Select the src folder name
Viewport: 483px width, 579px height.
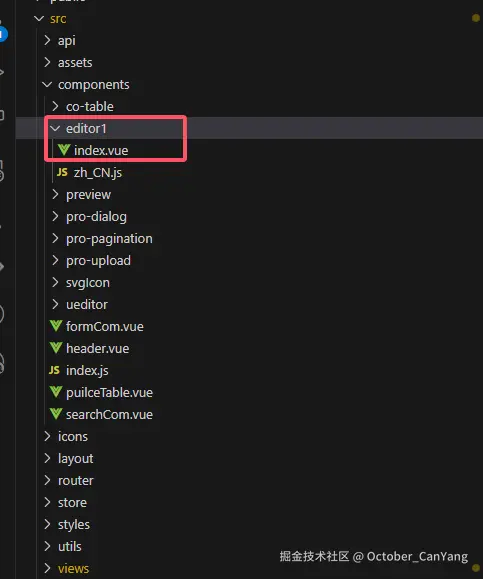(58, 19)
